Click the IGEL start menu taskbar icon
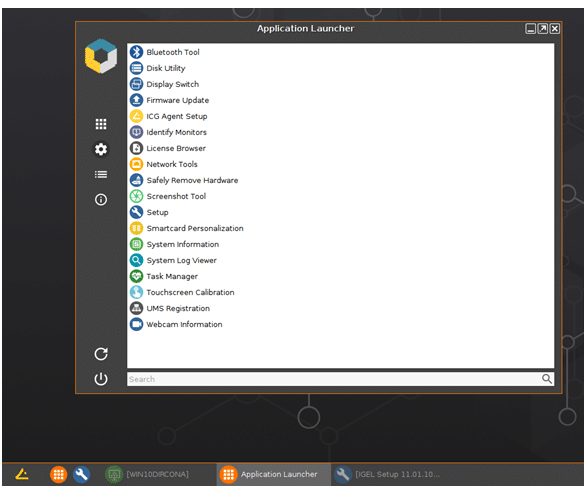585x493 pixels. (x=22, y=474)
